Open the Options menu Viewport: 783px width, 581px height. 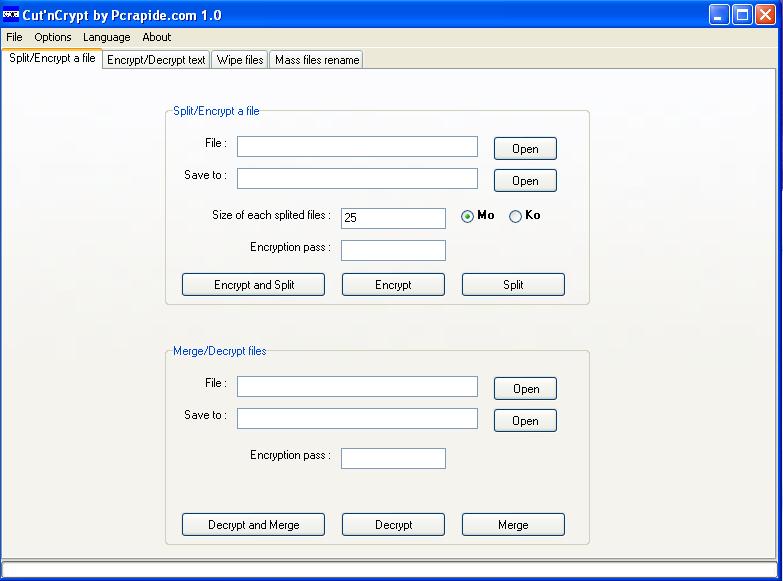(52, 37)
